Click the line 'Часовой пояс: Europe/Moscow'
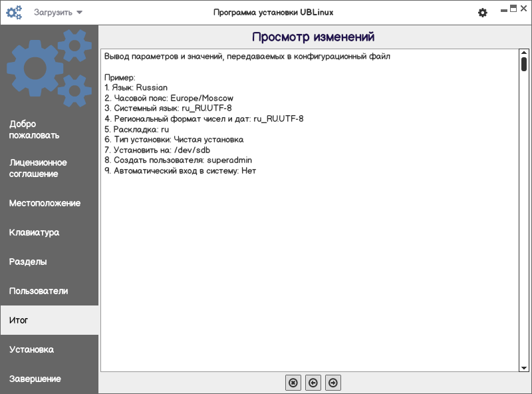The width and height of the screenshot is (532, 394). 169,98
